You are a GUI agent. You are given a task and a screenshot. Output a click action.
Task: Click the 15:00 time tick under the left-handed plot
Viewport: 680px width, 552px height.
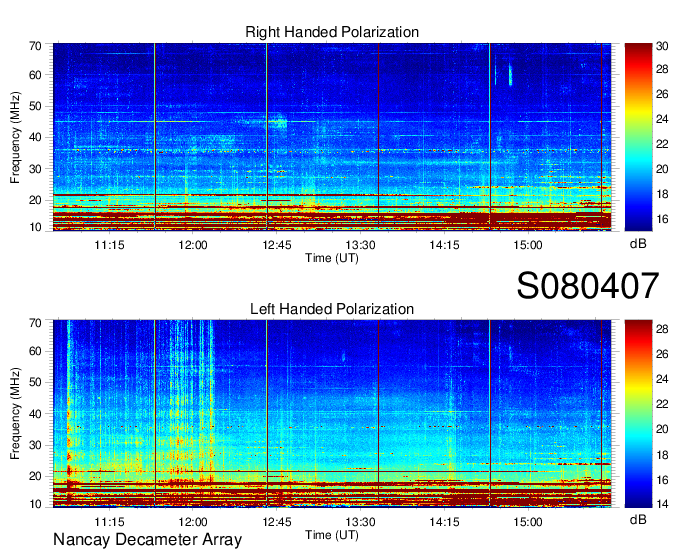tap(528, 522)
